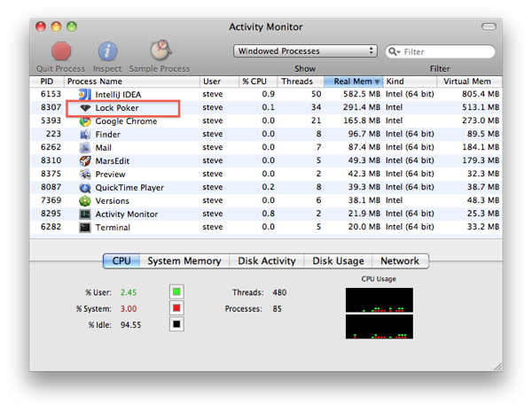532x412 pixels.
Task: Click PID value 8307
Action: click(51, 107)
